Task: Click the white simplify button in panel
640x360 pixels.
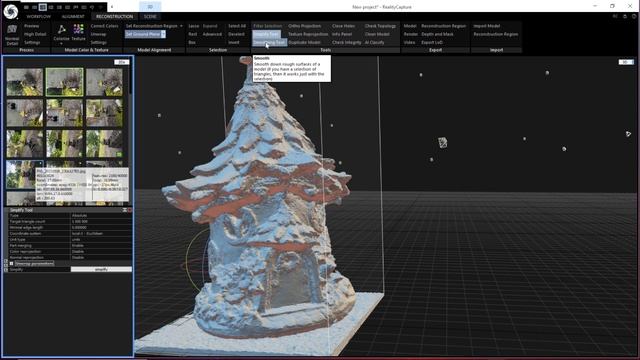Action: point(101,269)
